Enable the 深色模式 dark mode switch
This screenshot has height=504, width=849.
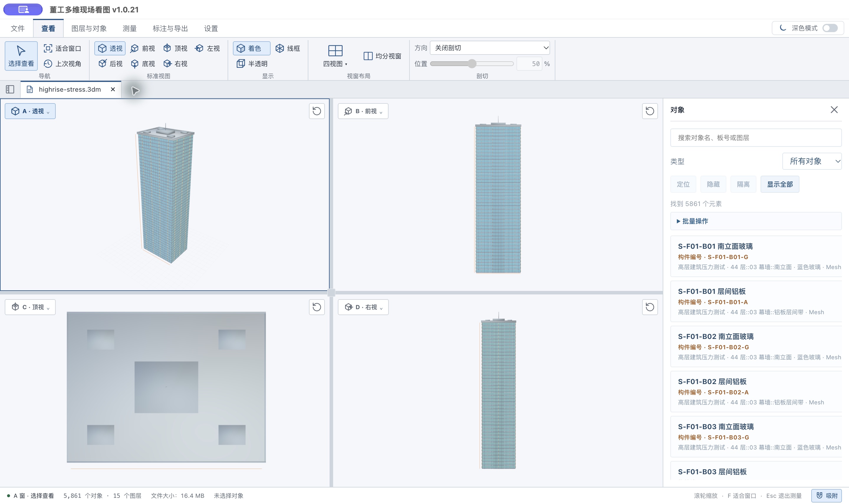(x=830, y=28)
